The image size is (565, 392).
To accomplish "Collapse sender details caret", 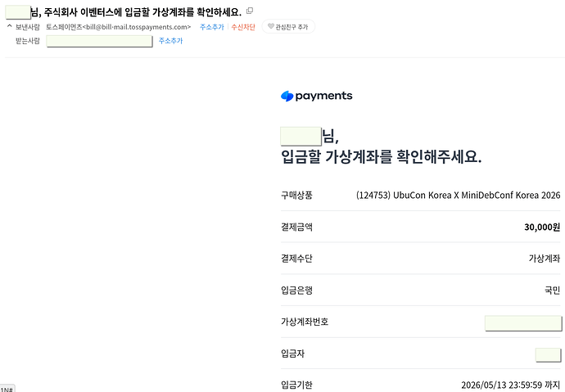I will [10, 26].
